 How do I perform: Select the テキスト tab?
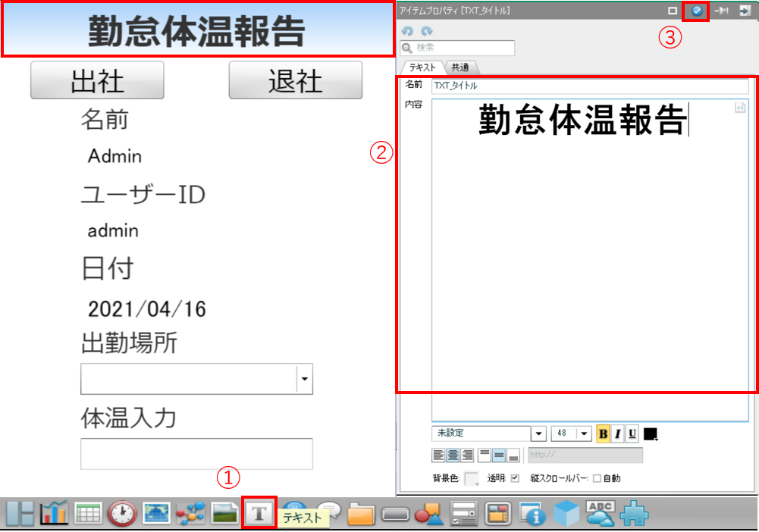click(422, 67)
